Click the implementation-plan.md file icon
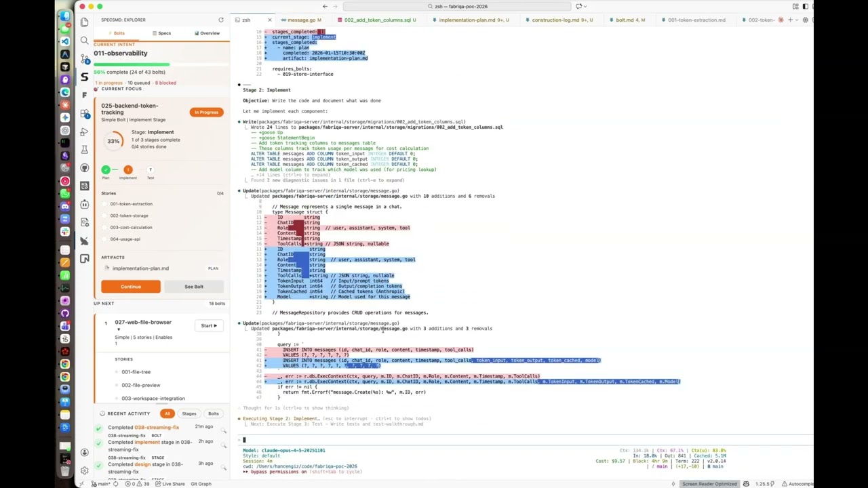 (106, 268)
